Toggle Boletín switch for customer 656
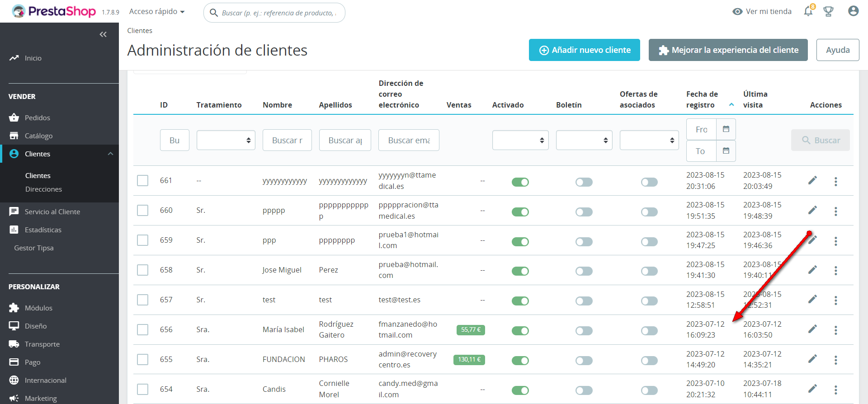The width and height of the screenshot is (868, 404). point(584,331)
